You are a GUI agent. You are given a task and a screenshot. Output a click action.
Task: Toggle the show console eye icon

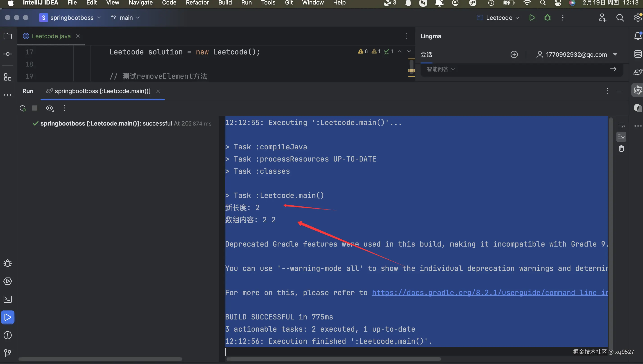[x=50, y=108]
